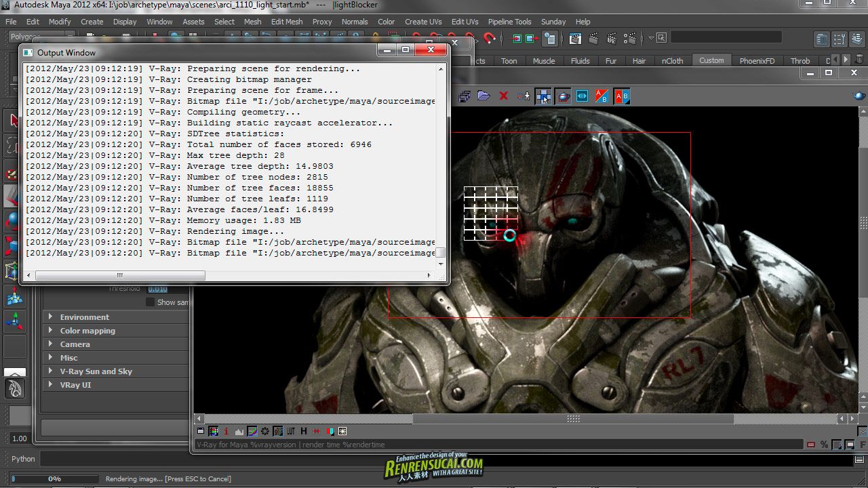This screenshot has width=868, height=488.
Task: Click the output connections icon with red arrow
Action: point(532,39)
